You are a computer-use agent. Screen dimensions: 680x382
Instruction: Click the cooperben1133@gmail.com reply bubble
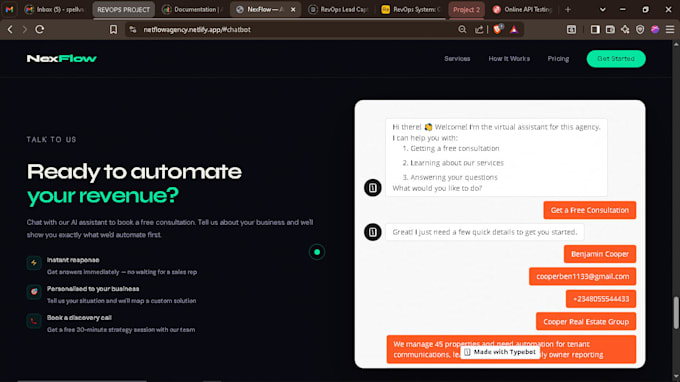(582, 277)
